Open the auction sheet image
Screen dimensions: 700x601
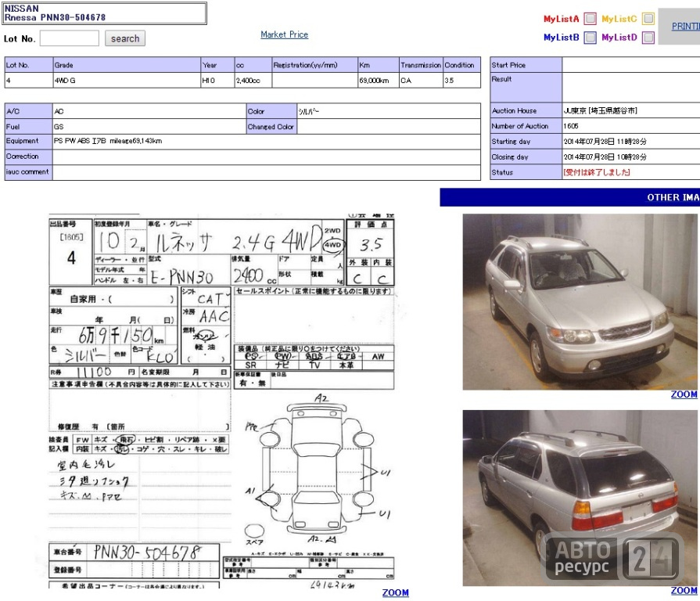(x=222, y=401)
